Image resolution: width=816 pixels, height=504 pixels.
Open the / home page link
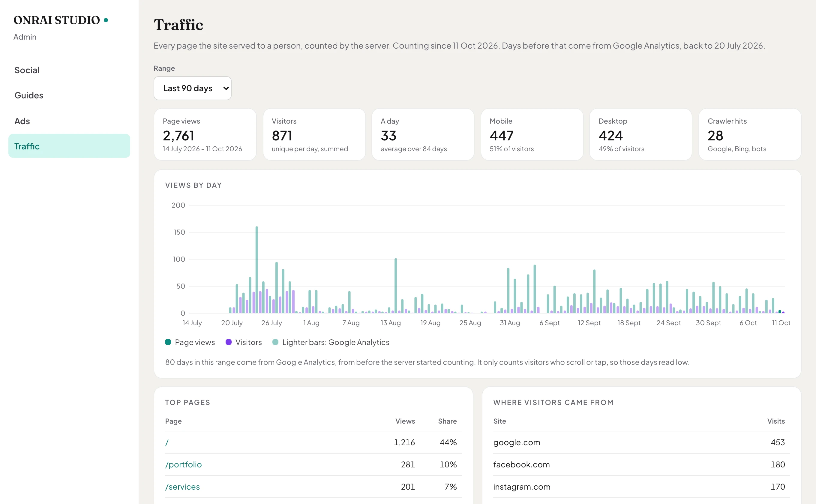(167, 442)
